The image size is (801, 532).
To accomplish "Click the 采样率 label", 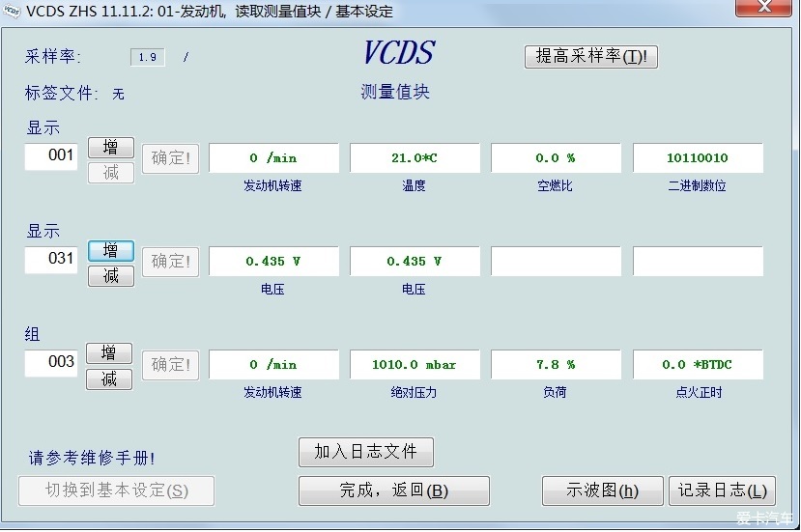I will coord(52,56).
